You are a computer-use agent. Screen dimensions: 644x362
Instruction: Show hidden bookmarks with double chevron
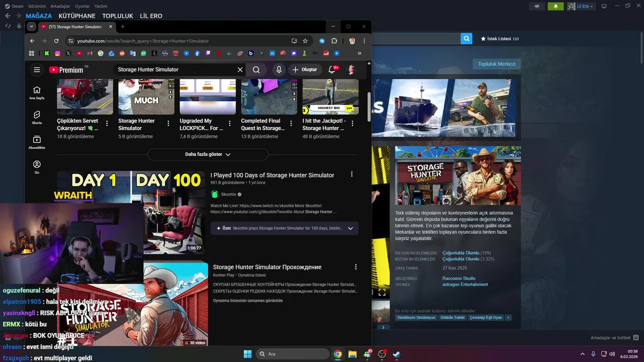coord(359,53)
